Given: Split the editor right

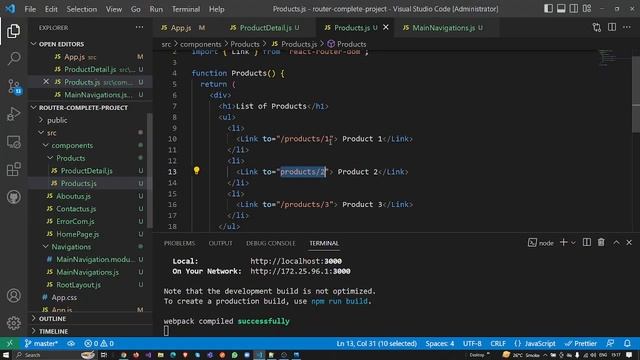Looking at the screenshot, I should click(x=612, y=27).
